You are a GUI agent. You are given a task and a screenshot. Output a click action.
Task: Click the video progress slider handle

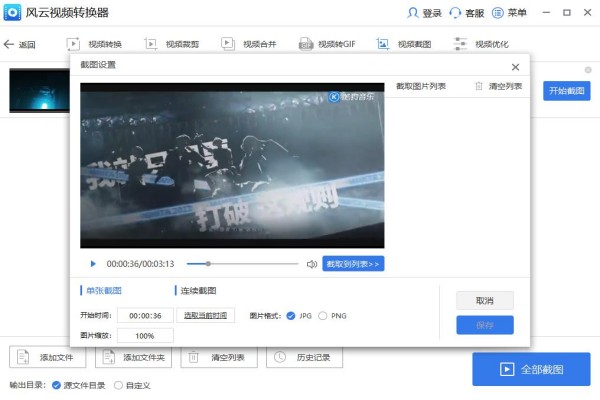(x=208, y=264)
